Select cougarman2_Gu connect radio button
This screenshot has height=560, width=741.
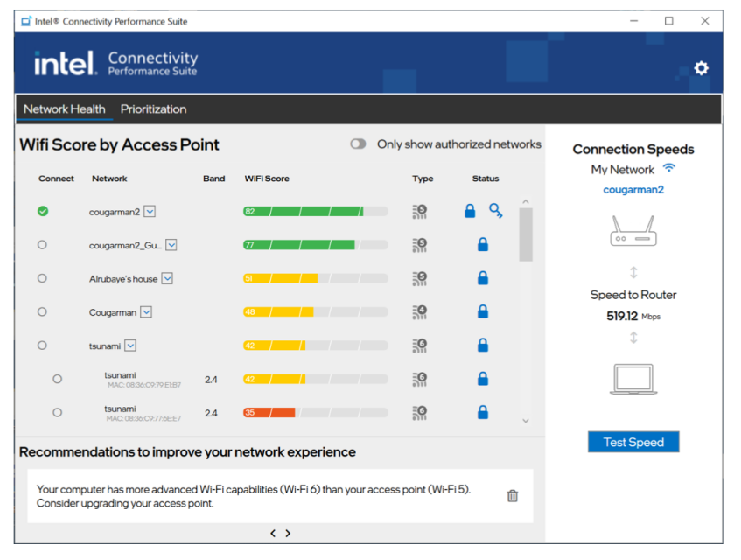pyautogui.click(x=42, y=245)
